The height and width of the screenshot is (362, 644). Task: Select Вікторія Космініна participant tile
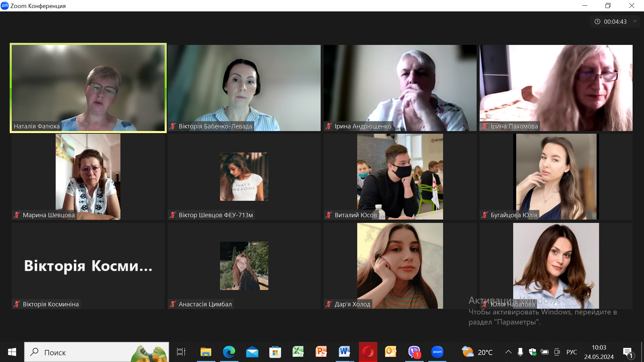[88, 265]
